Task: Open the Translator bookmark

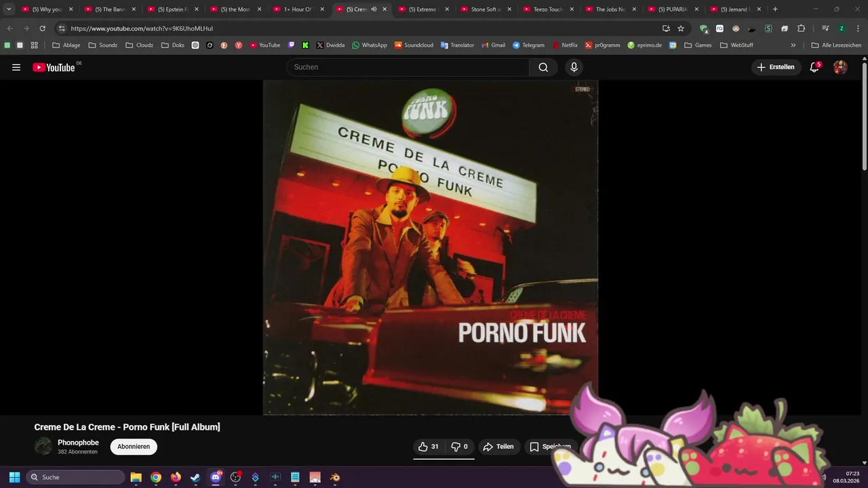Action: point(457,45)
